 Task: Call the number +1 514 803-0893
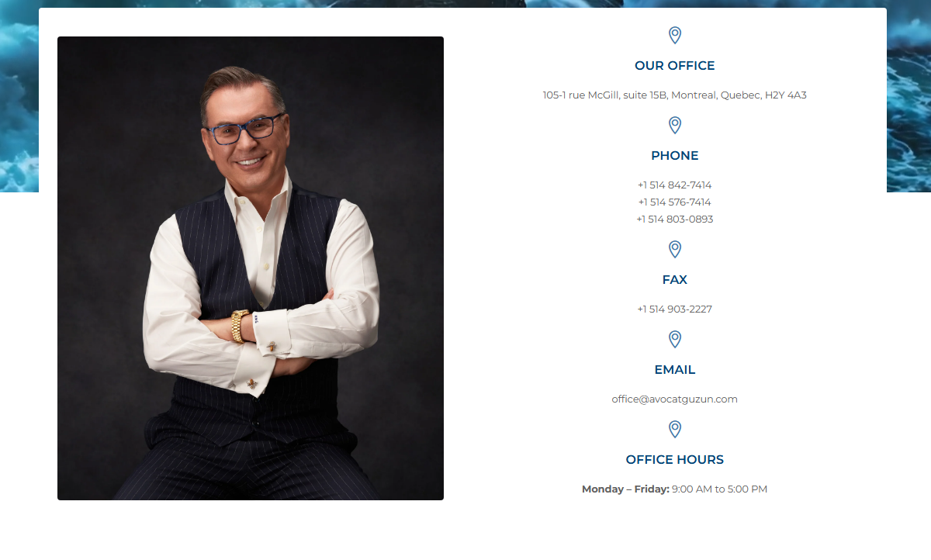click(675, 220)
